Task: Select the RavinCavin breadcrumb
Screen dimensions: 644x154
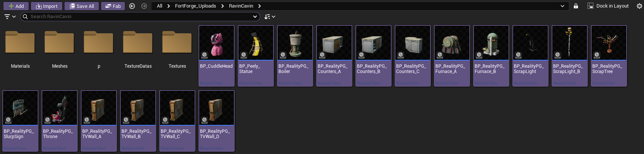Action: tap(241, 6)
